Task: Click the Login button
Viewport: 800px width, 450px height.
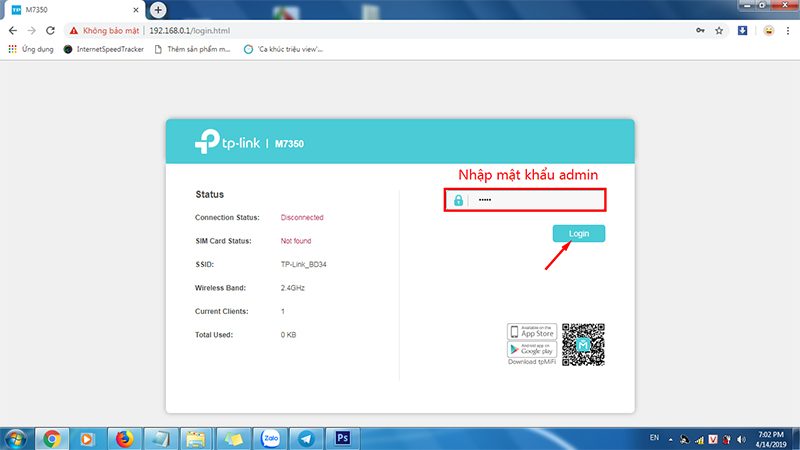Action: tap(579, 233)
